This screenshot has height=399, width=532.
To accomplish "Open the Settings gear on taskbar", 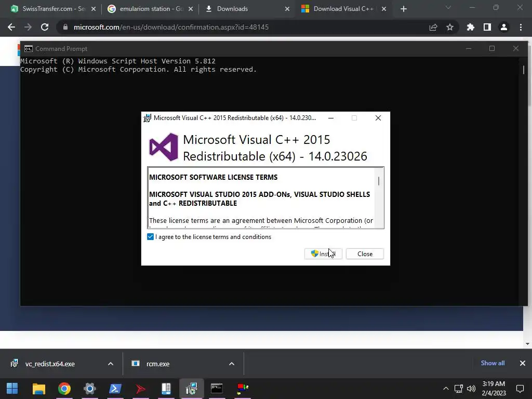I will [x=89, y=389].
